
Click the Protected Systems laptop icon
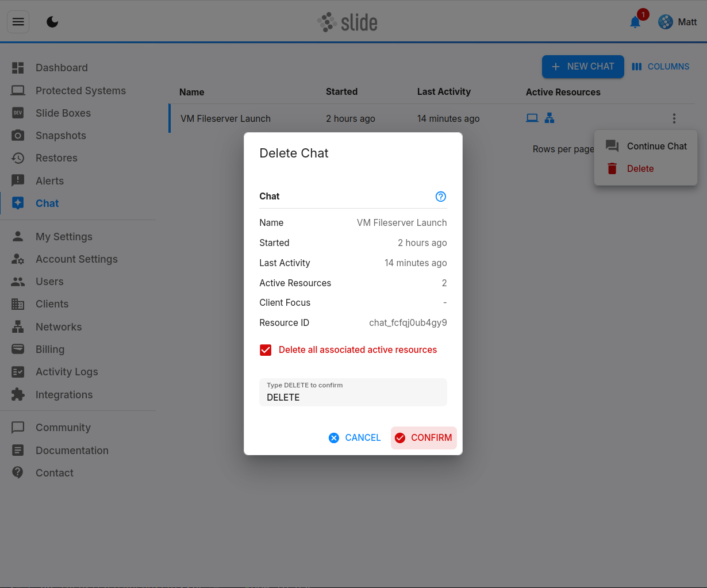pyautogui.click(x=18, y=90)
